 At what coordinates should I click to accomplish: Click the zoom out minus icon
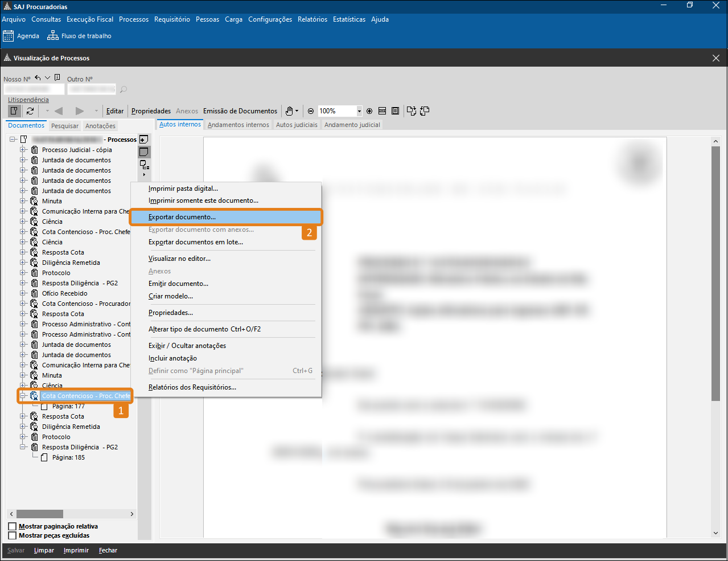[x=311, y=111]
